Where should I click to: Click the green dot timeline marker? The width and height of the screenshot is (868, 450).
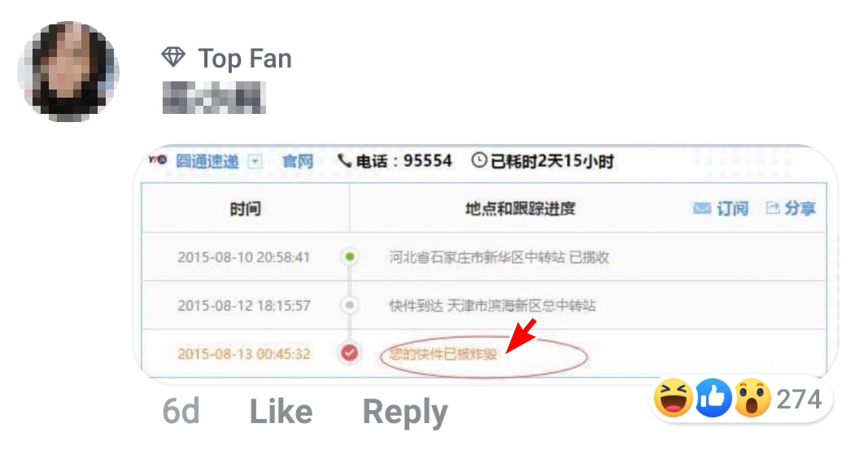(x=349, y=257)
